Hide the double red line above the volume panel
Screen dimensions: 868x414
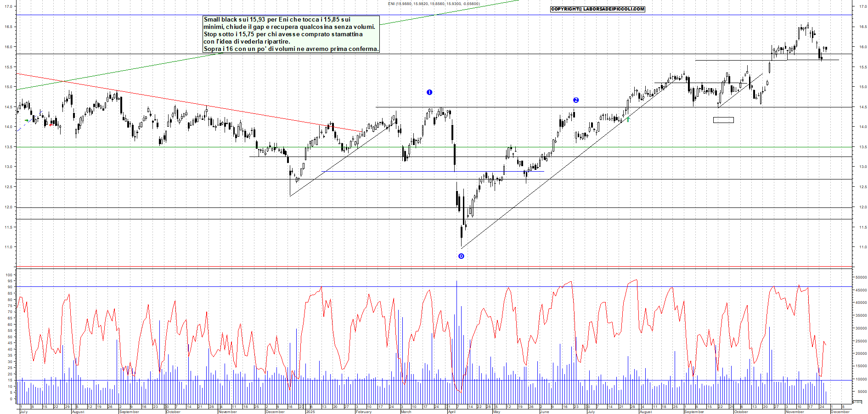pyautogui.click(x=276, y=265)
